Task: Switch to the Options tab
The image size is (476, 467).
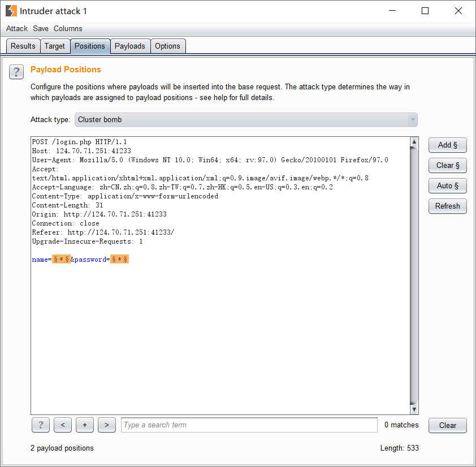Action: click(167, 46)
